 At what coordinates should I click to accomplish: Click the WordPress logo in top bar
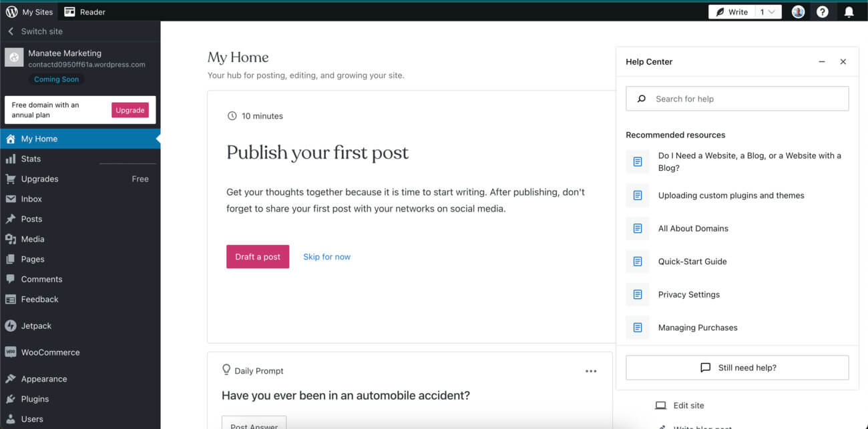(11, 11)
